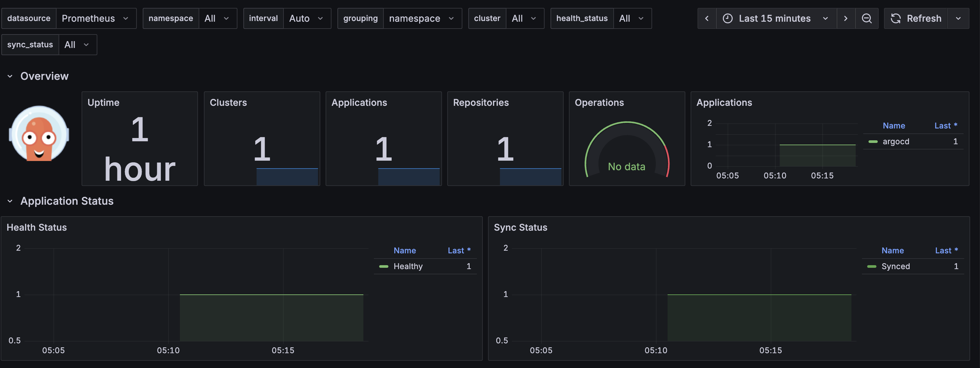Toggle the Healthy series in legend
The image size is (980, 368).
408,266
